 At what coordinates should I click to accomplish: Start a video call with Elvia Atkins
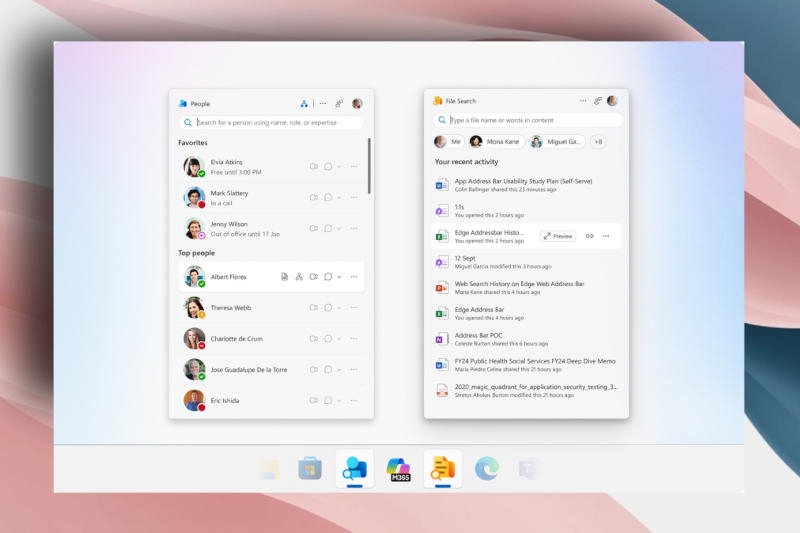[x=313, y=167]
